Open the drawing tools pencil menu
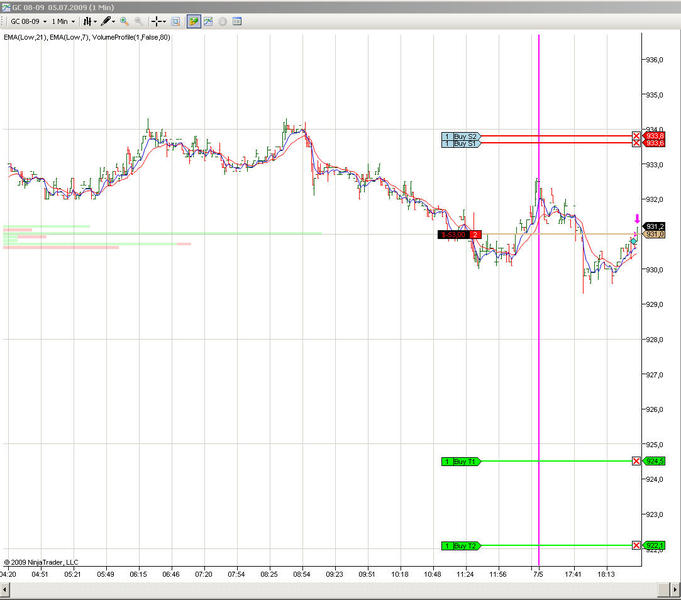This screenshot has height=600, width=681. [x=106, y=21]
